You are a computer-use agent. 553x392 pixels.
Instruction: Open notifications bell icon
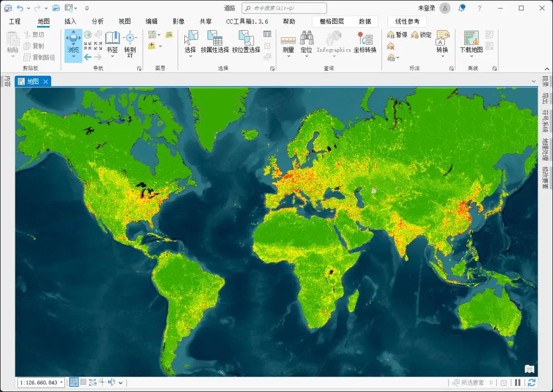click(x=461, y=8)
